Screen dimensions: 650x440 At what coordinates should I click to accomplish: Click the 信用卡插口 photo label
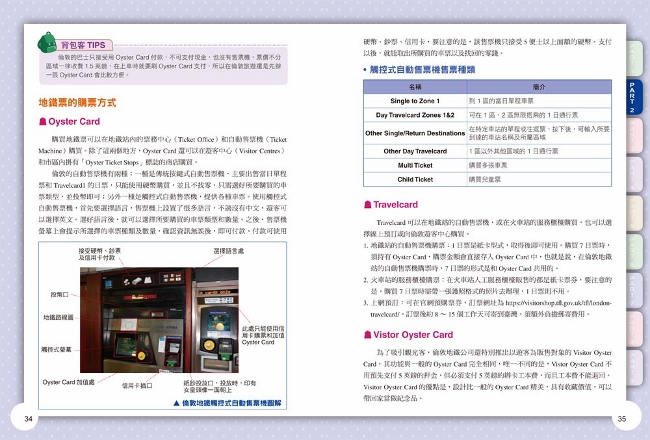[137, 386]
